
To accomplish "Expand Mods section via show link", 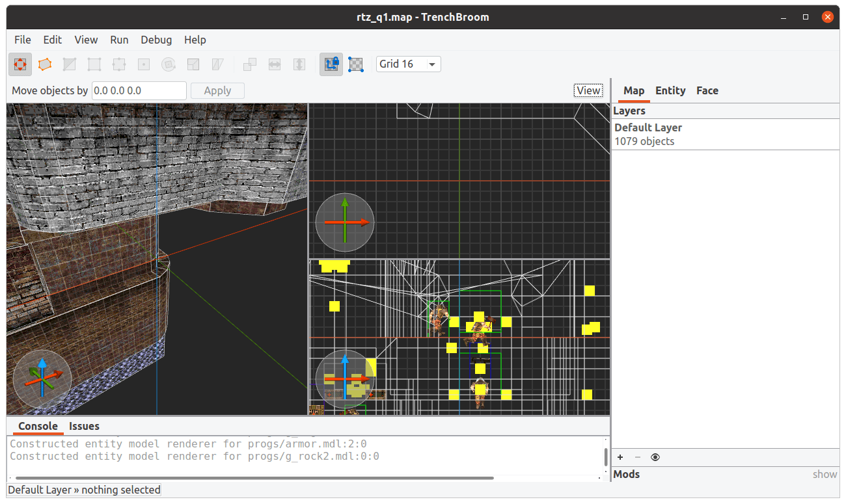I will click(825, 474).
